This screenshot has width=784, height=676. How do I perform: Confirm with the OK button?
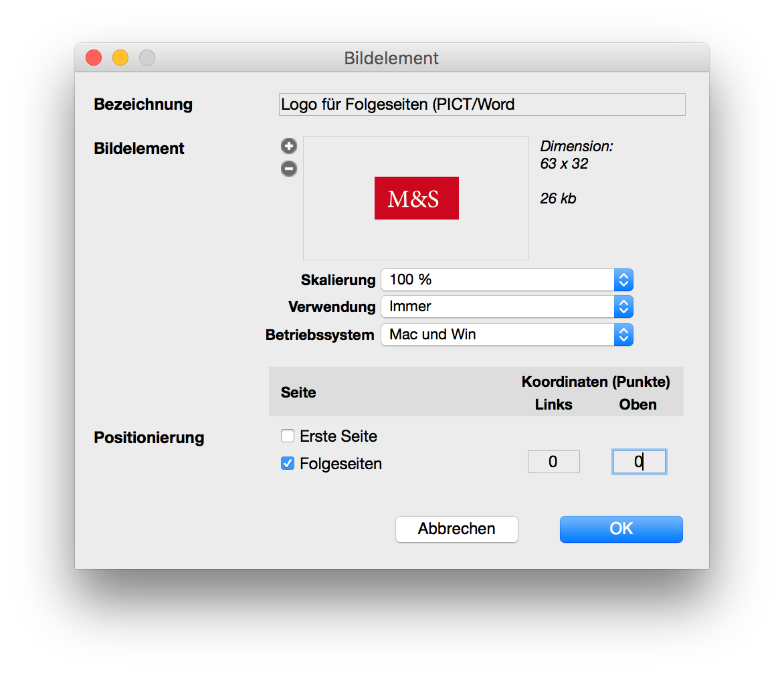[x=621, y=529]
